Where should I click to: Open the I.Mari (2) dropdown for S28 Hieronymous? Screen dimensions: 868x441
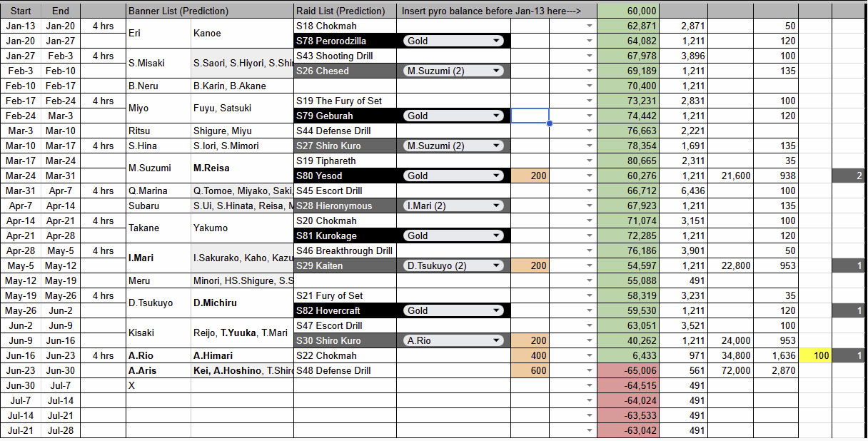pyautogui.click(x=453, y=206)
